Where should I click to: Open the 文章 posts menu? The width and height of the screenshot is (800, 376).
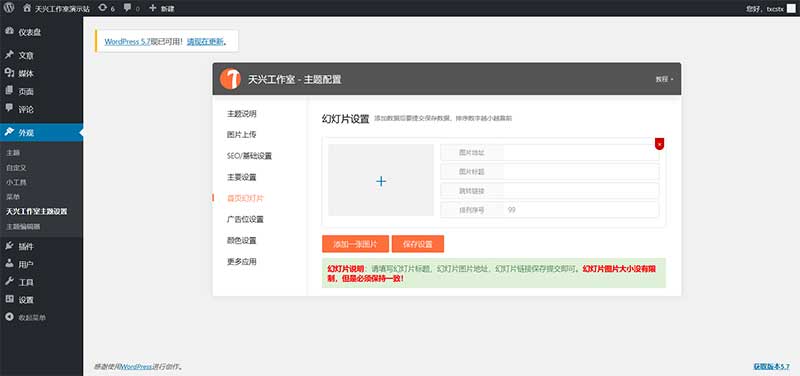(41, 56)
